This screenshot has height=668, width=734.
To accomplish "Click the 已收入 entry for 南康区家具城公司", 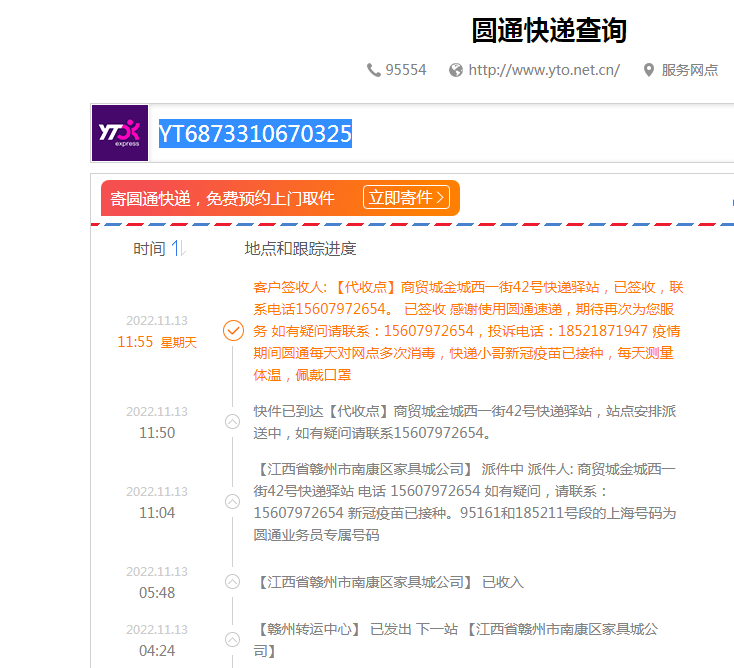I will tap(389, 582).
